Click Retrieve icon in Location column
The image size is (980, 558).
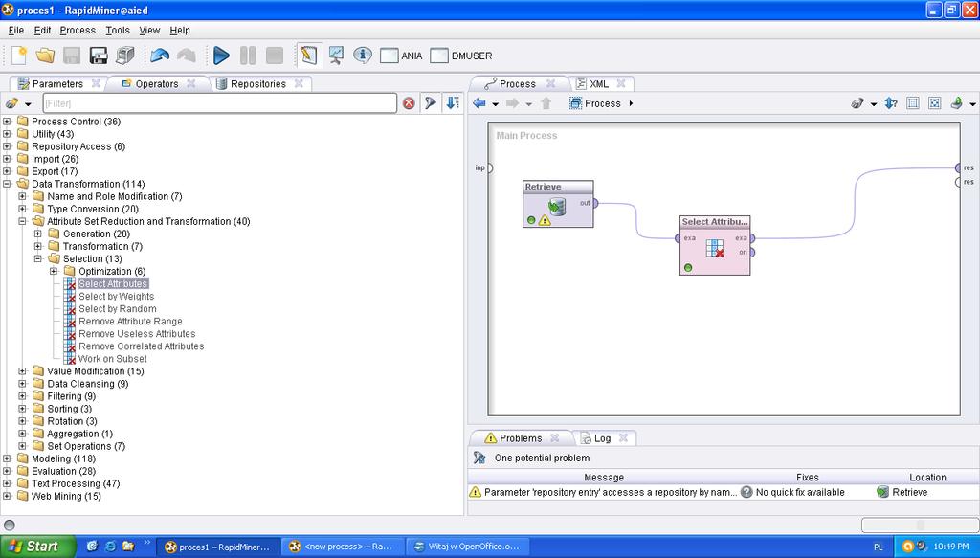tap(882, 492)
